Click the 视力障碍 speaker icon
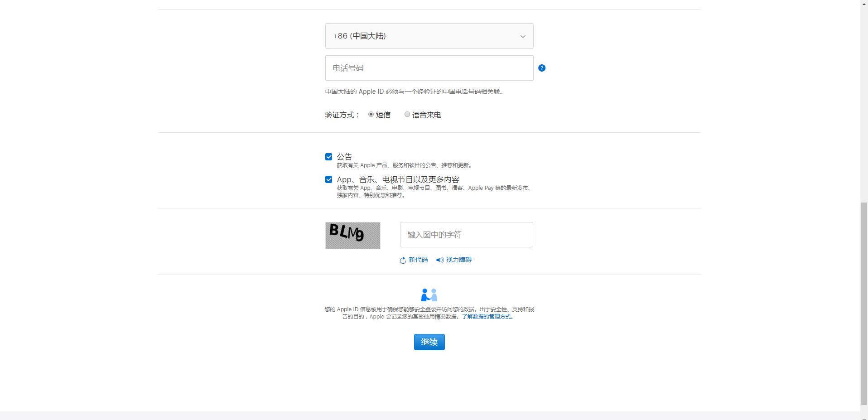The width and height of the screenshot is (868, 420). (x=440, y=260)
